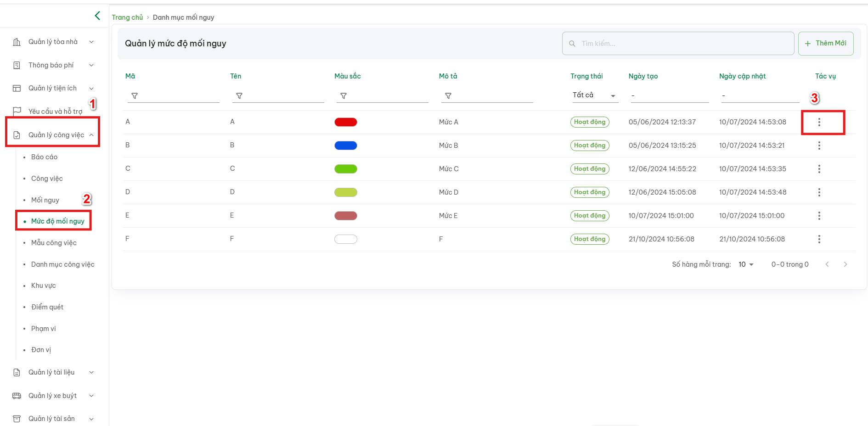Open Phạm vi submenu item
Viewport: 868px width, 426px height.
pyautogui.click(x=44, y=329)
